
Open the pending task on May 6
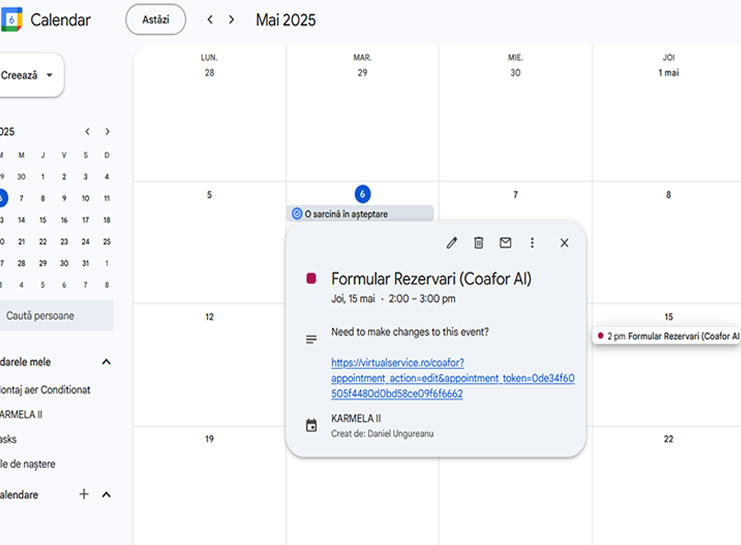tap(361, 213)
